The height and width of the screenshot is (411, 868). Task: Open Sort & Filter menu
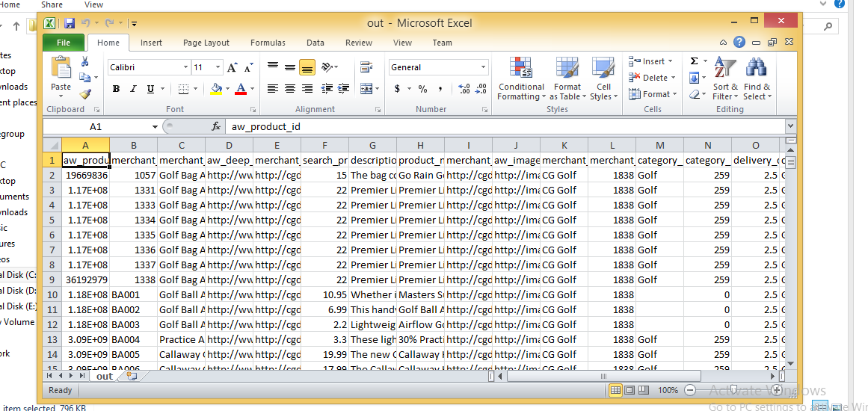725,78
